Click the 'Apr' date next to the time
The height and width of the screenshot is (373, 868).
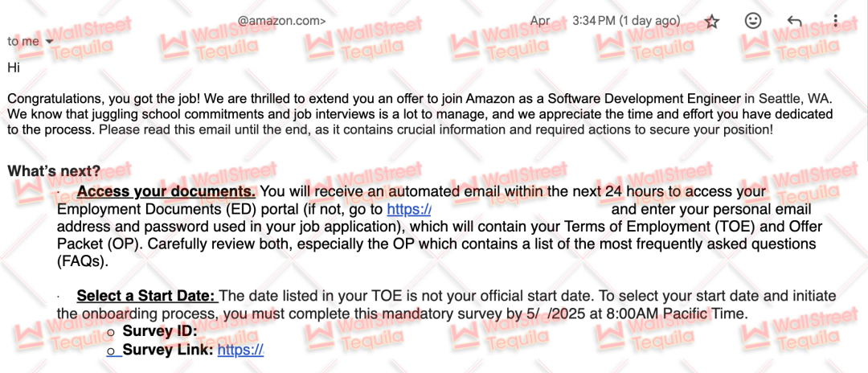pyautogui.click(x=540, y=21)
